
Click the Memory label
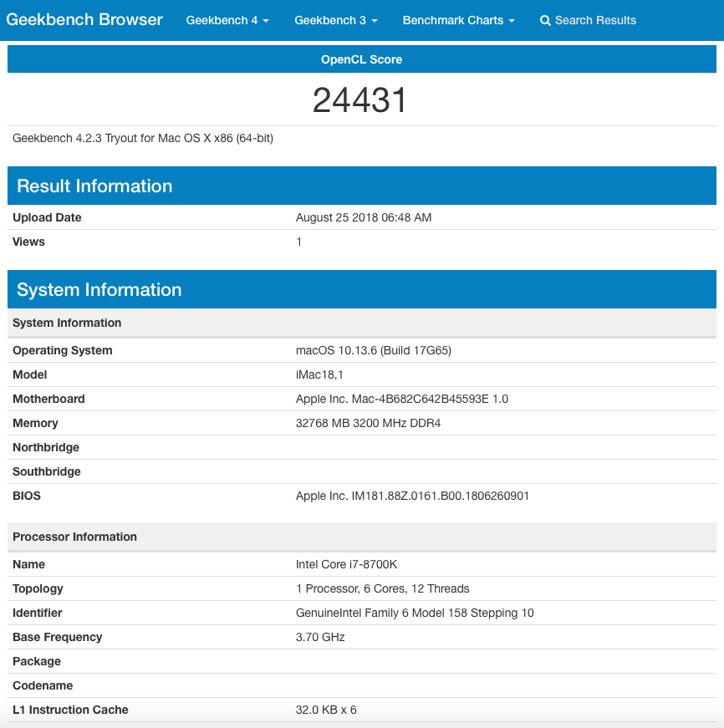35,423
